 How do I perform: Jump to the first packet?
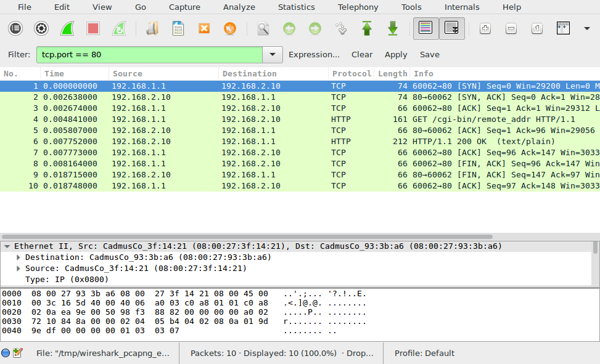coord(366,28)
